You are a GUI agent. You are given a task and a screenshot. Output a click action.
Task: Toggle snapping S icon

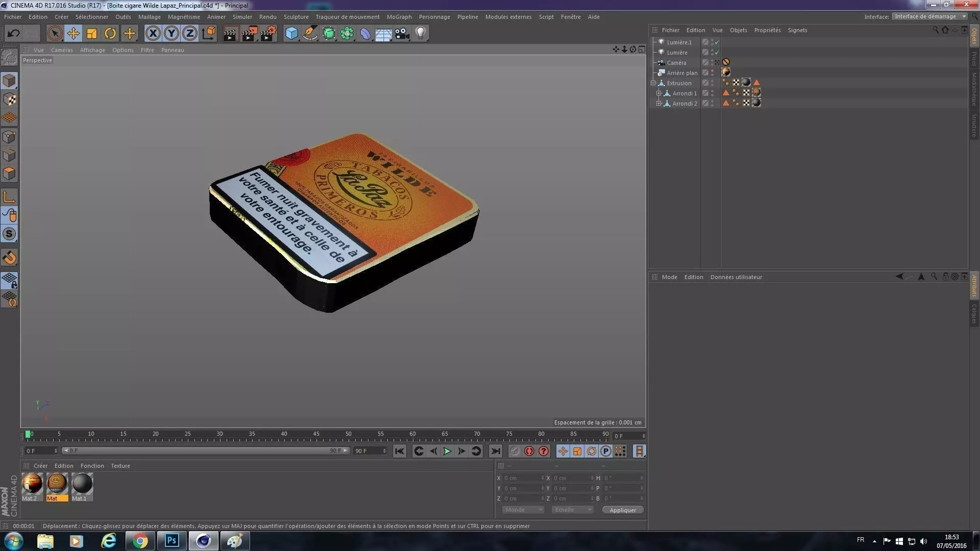[9, 234]
